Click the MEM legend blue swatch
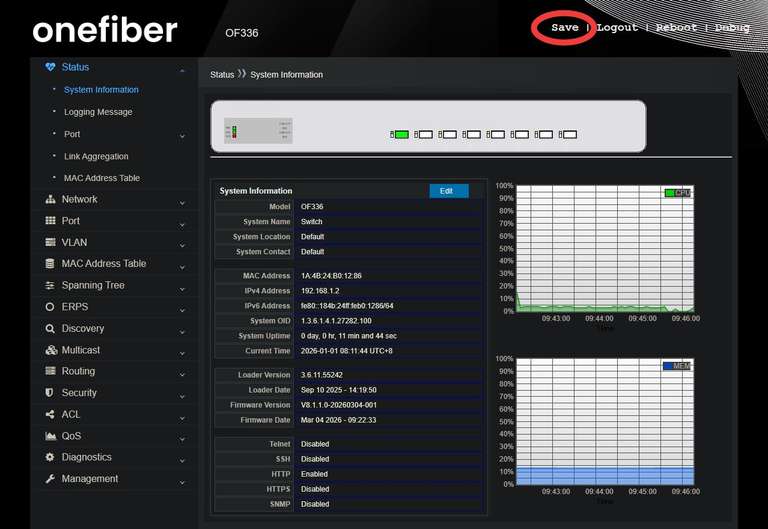This screenshot has height=529, width=768. click(667, 366)
